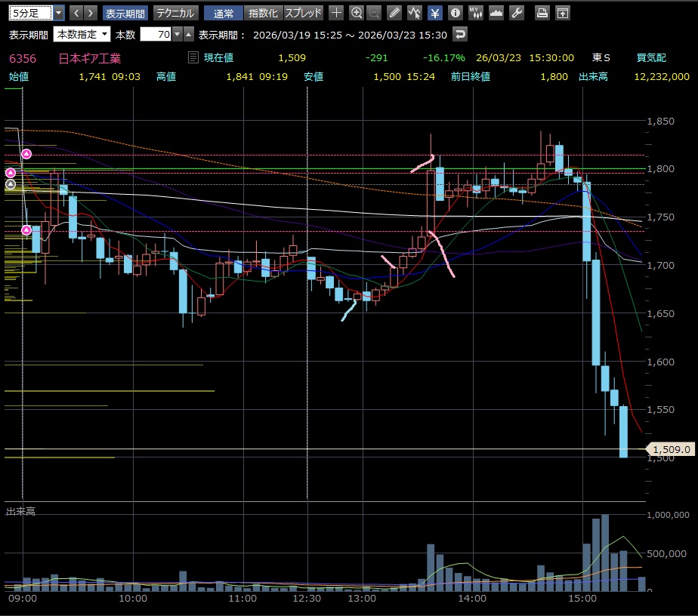Reset display period with return arrow
The height and width of the screenshot is (616, 698).
pos(459,34)
